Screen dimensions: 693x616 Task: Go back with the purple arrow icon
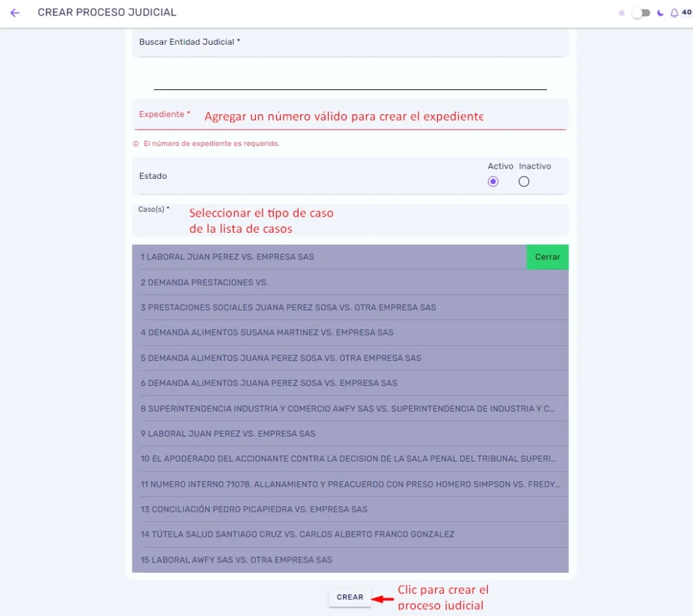pos(15,13)
